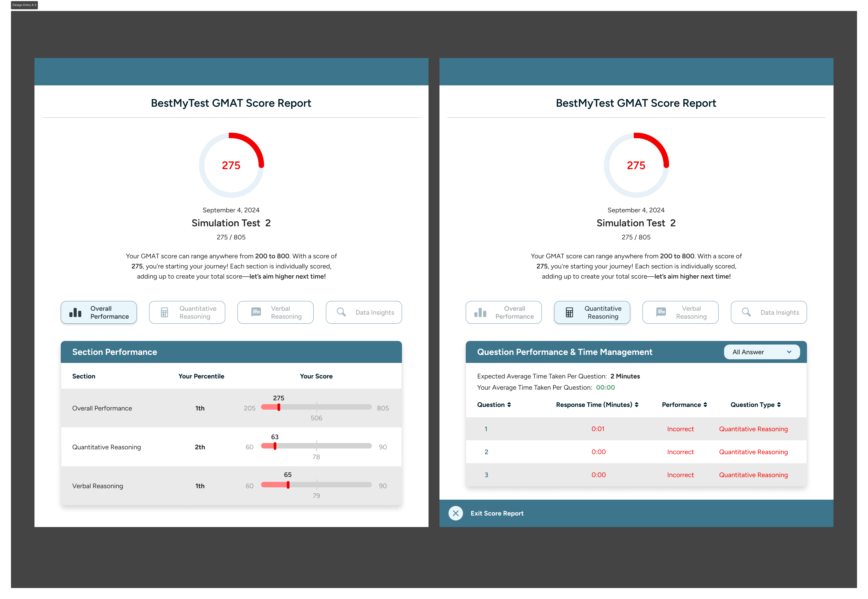Click the calculator icon in right report's Quantitative Reasoning tab
868x599 pixels.
pos(569,313)
